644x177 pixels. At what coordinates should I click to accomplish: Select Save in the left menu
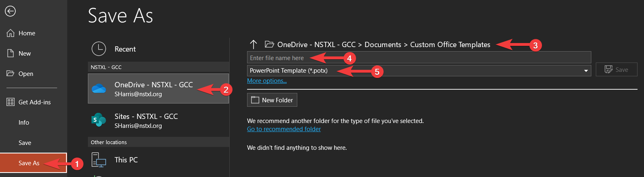25,143
